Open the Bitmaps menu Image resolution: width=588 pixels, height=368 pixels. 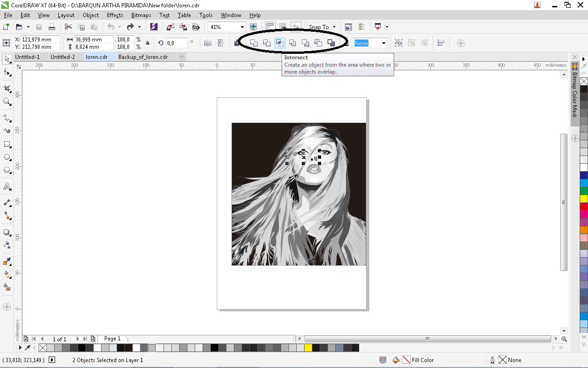tap(141, 15)
